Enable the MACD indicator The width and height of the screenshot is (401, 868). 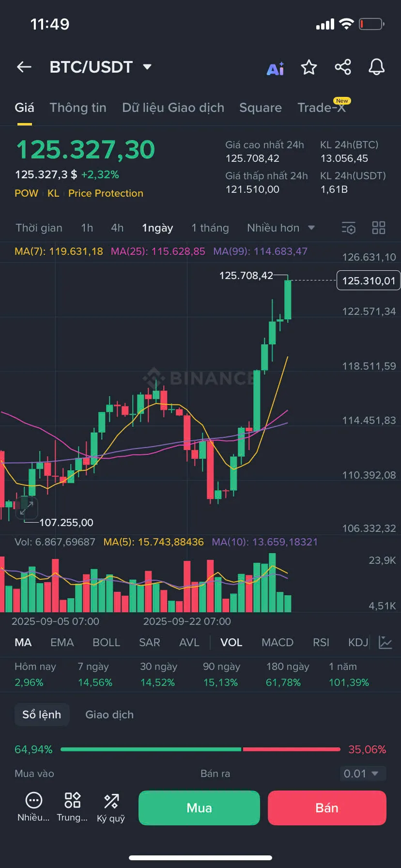(278, 642)
